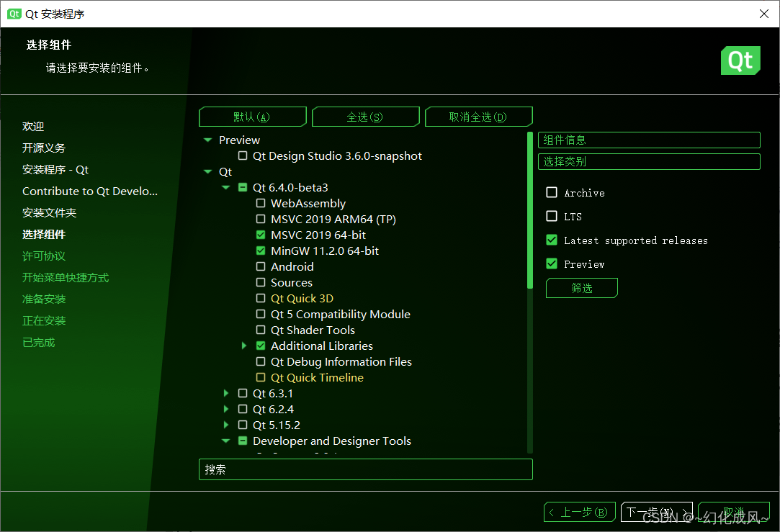Toggle the Preview category checkbox

point(552,264)
